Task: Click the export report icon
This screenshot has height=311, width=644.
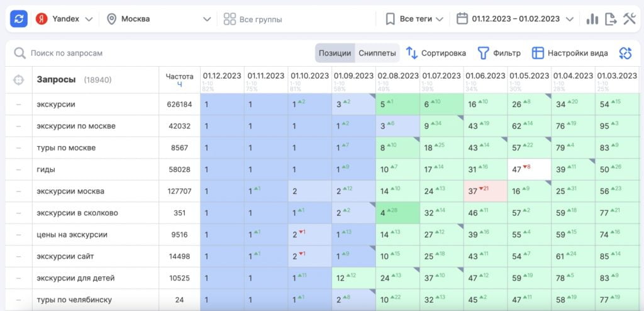Action: pyautogui.click(x=611, y=19)
